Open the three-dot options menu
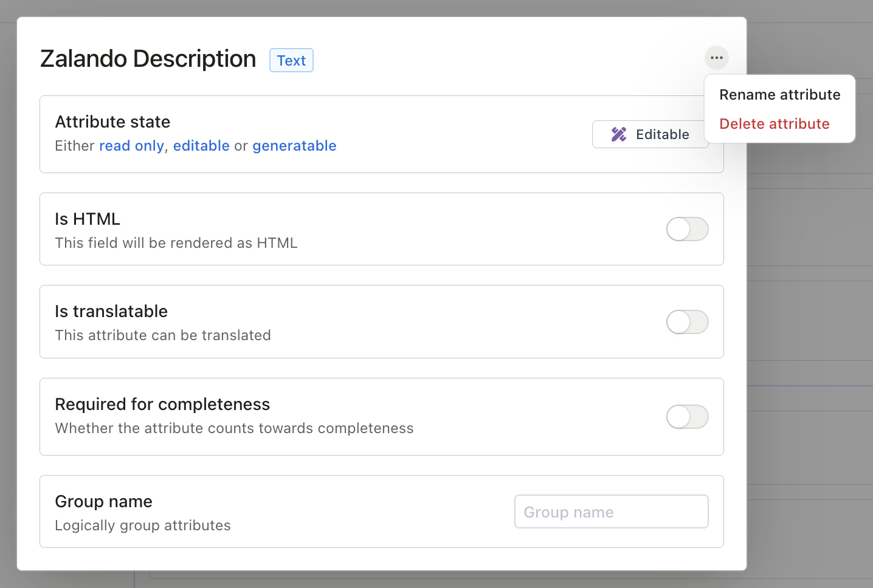 point(716,58)
